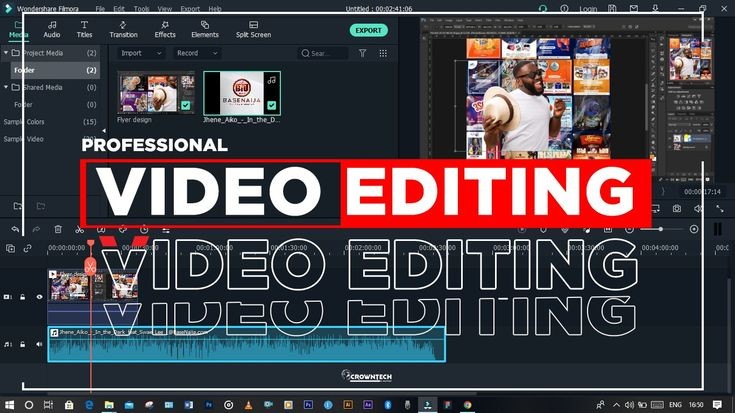Screen dimensions: 735x413
Task: Select the Jhene_Aiko audio media thumbnail
Action: coord(242,93)
